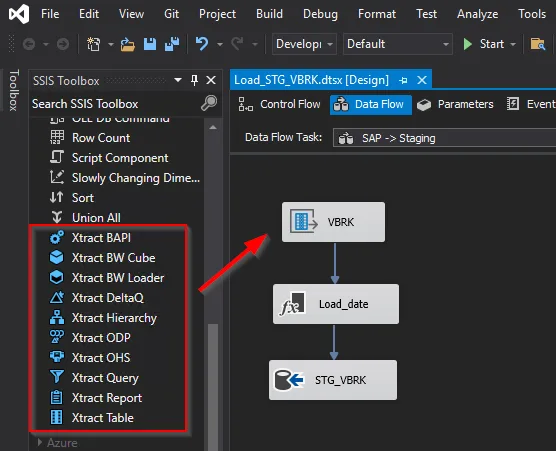Click the Navigate Forward toolbar button
Screen dimensions: 556x451
(x=63, y=44)
